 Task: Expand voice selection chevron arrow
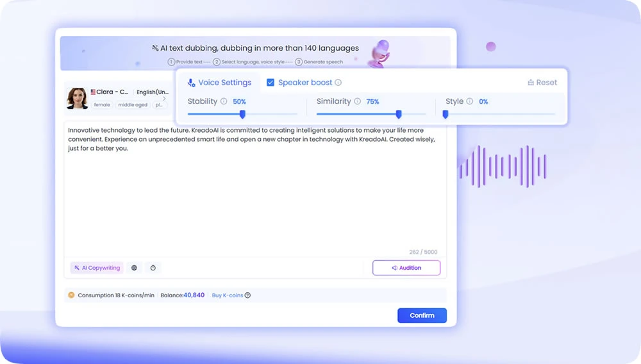(x=164, y=99)
